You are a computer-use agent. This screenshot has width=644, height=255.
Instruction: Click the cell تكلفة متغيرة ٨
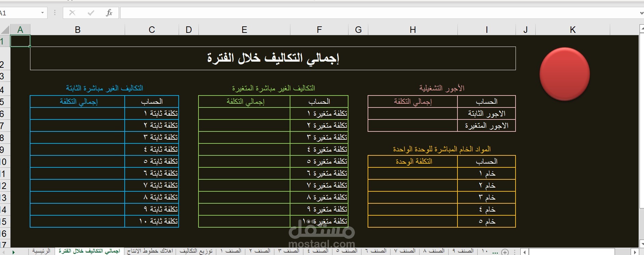tap(319, 197)
